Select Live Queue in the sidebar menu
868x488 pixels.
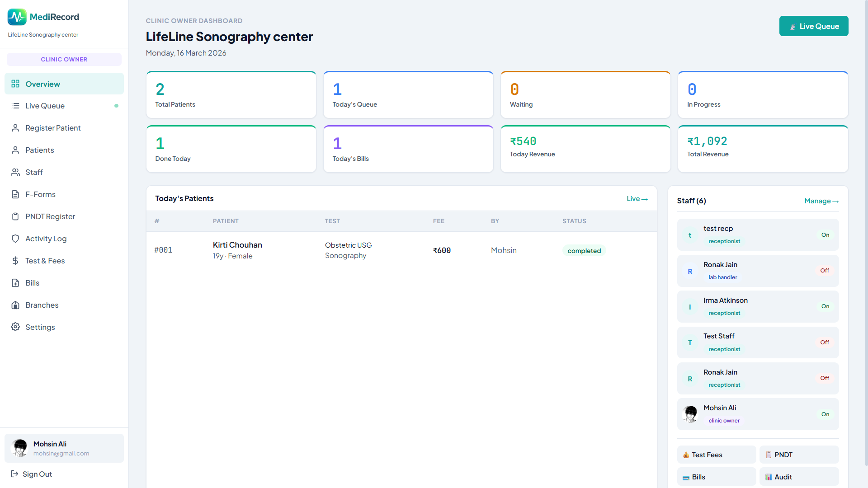[45, 106]
